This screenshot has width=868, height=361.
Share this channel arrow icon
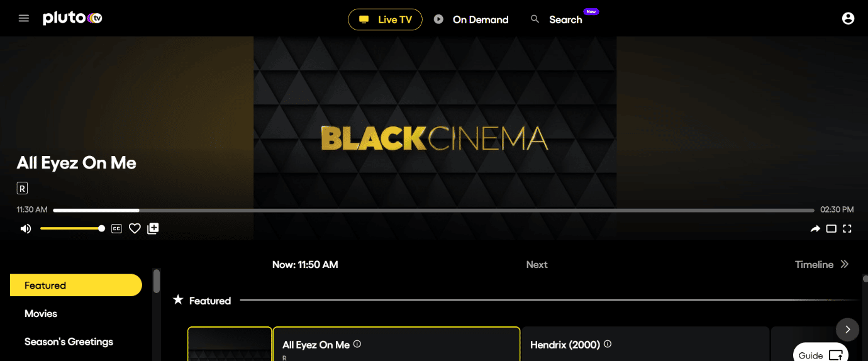click(815, 229)
